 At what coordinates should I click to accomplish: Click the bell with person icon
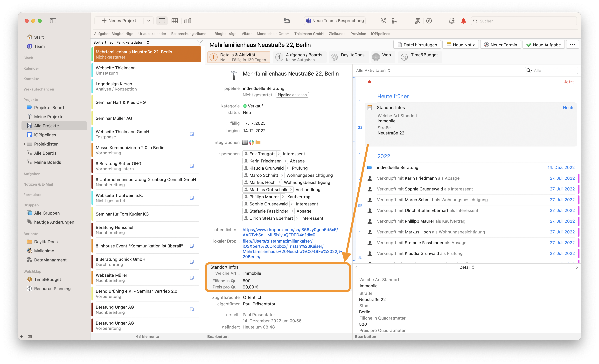(451, 21)
